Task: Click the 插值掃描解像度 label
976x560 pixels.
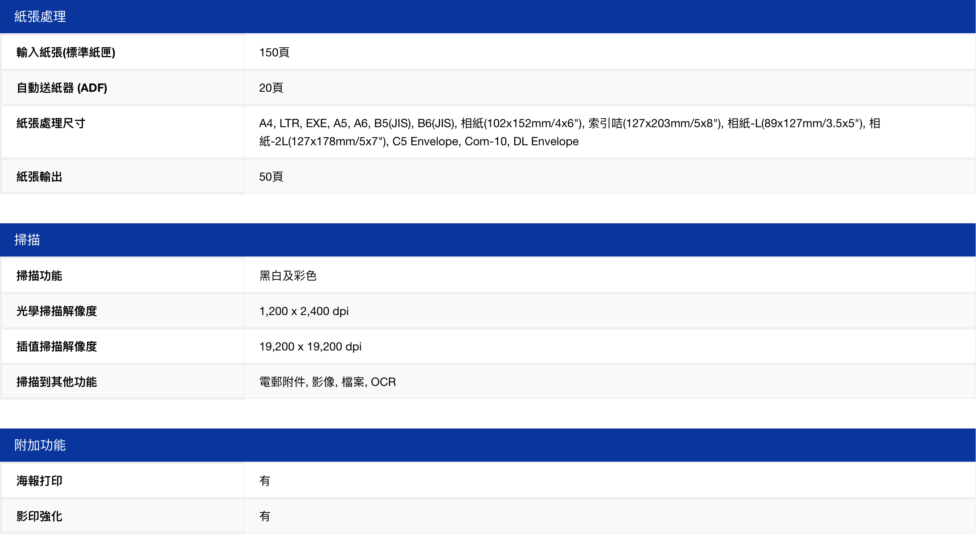Action: (56, 346)
